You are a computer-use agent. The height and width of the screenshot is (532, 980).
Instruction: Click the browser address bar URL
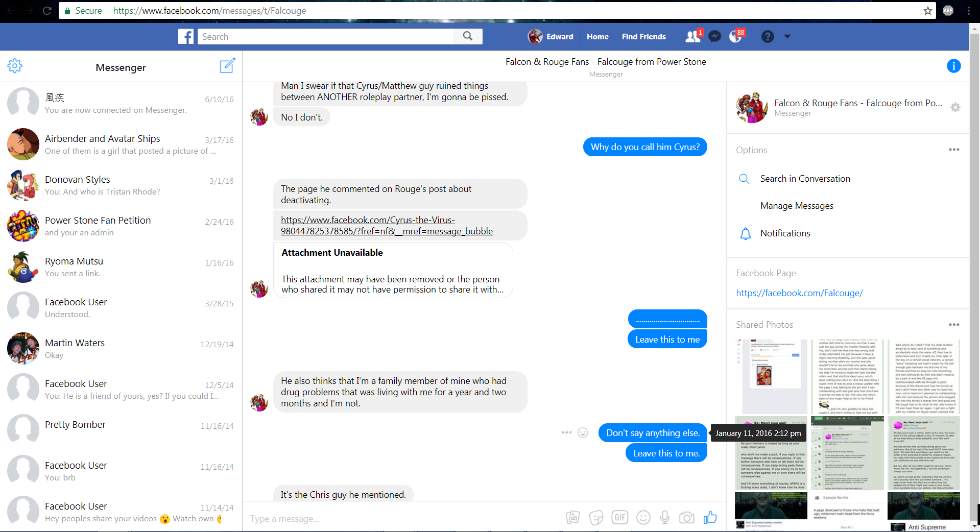pos(209,11)
